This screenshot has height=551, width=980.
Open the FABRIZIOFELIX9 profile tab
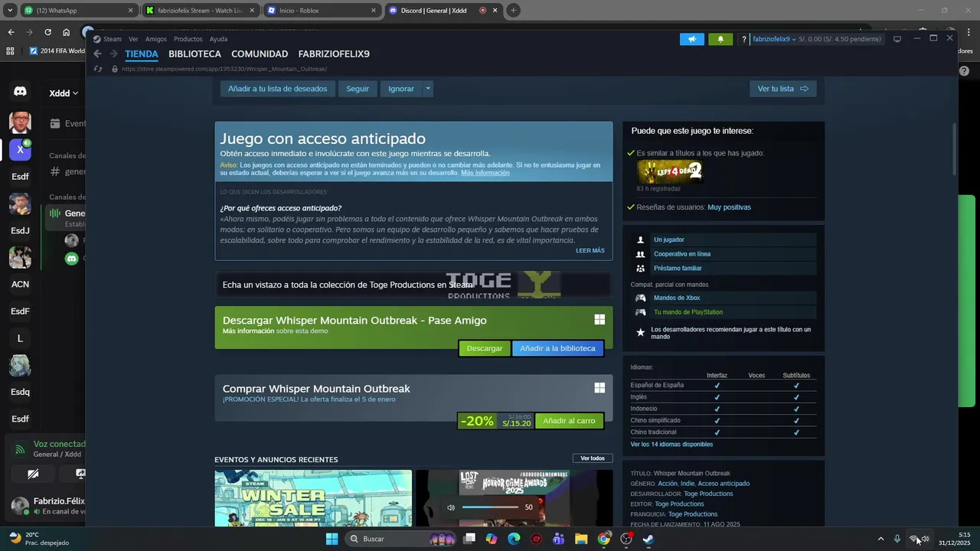point(334,54)
